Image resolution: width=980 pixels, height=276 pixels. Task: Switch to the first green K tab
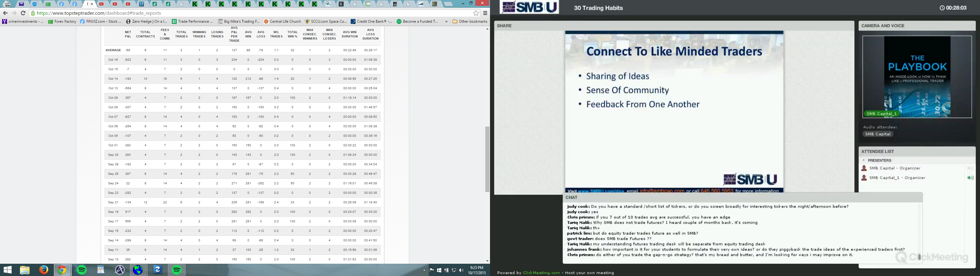click(195, 4)
